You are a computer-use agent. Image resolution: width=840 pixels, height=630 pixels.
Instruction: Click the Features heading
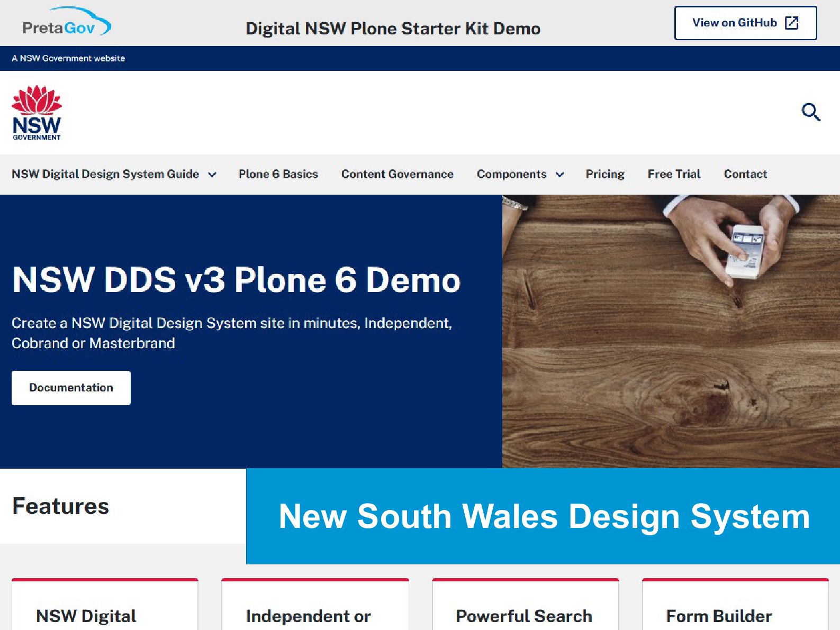coord(60,506)
